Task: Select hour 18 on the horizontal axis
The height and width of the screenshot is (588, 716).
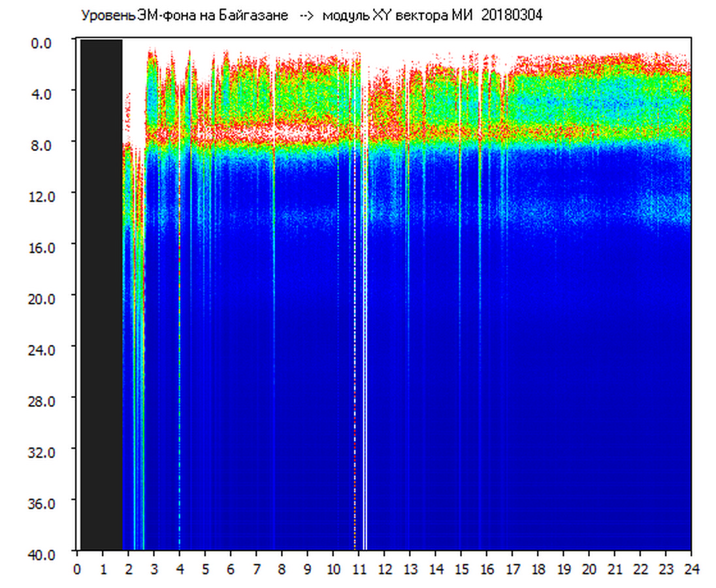Action: pos(538,569)
